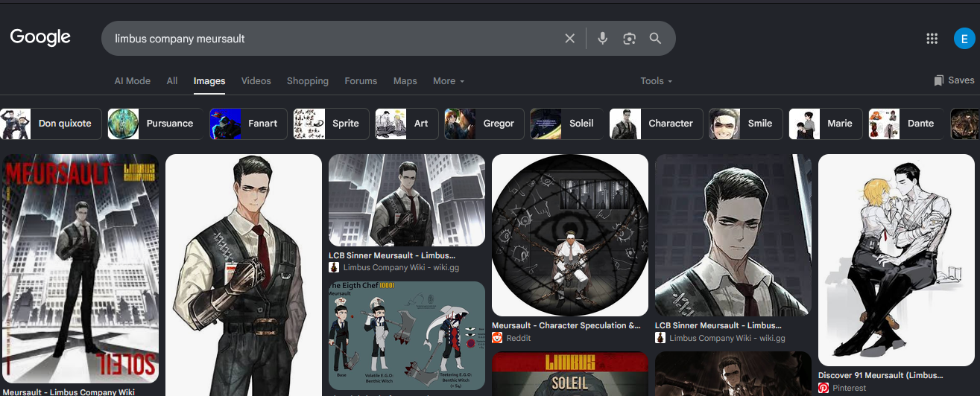Filter images by Gregor chip
Viewport: 980px width, 396px height.
484,124
